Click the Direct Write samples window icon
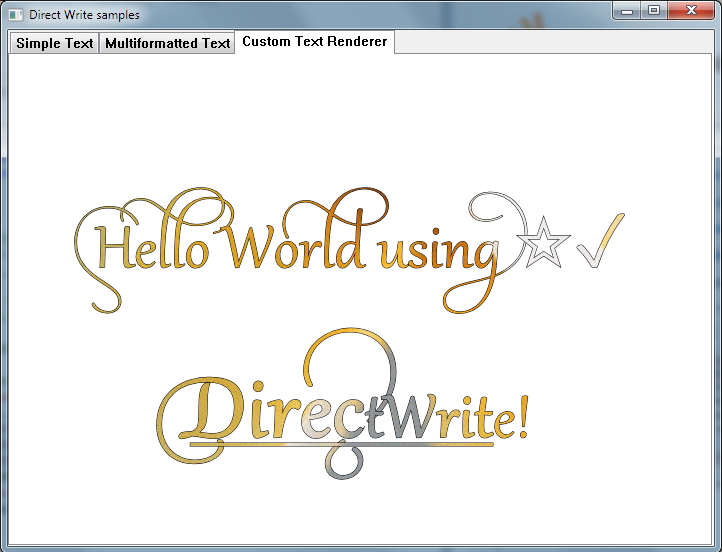Screen dimensions: 722x552 [x=16, y=15]
